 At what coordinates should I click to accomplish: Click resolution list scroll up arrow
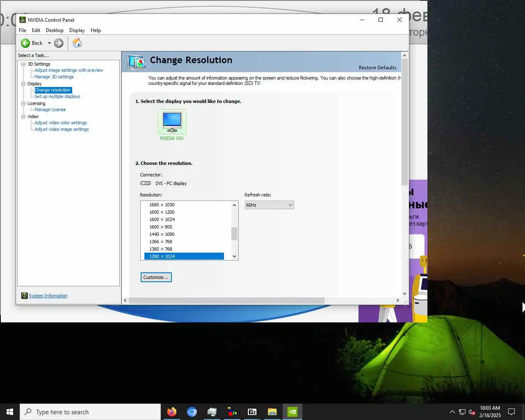pyautogui.click(x=235, y=205)
